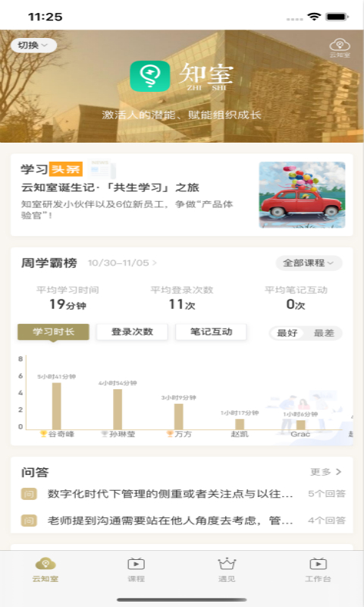The image size is (364, 607).
Task: Tap the 头条 orange badge
Action: 66,169
